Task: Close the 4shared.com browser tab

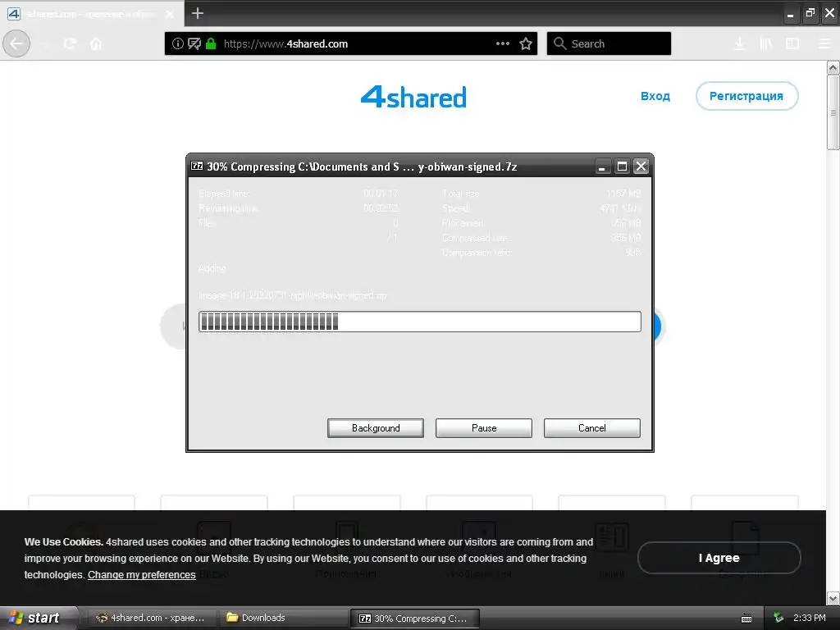Action: tap(170, 14)
